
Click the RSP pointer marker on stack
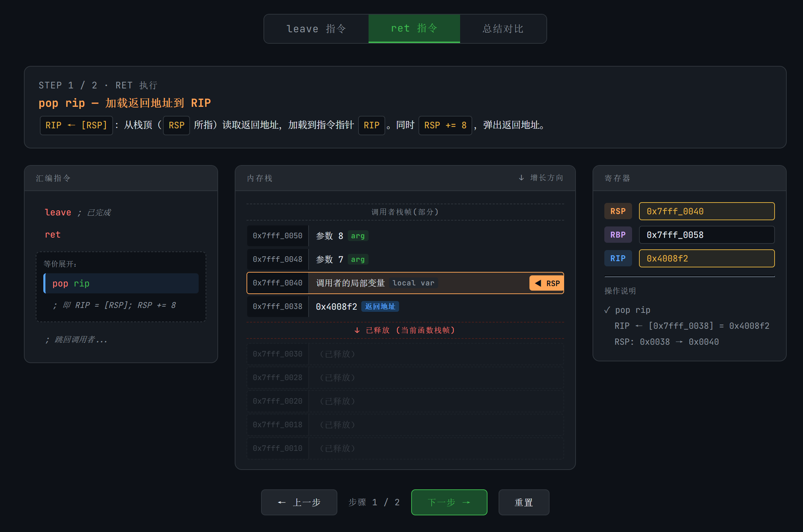pos(546,283)
